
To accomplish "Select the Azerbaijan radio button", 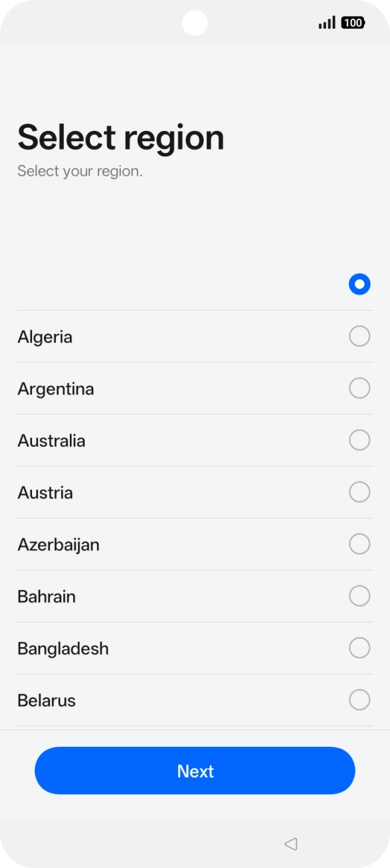I will click(359, 543).
